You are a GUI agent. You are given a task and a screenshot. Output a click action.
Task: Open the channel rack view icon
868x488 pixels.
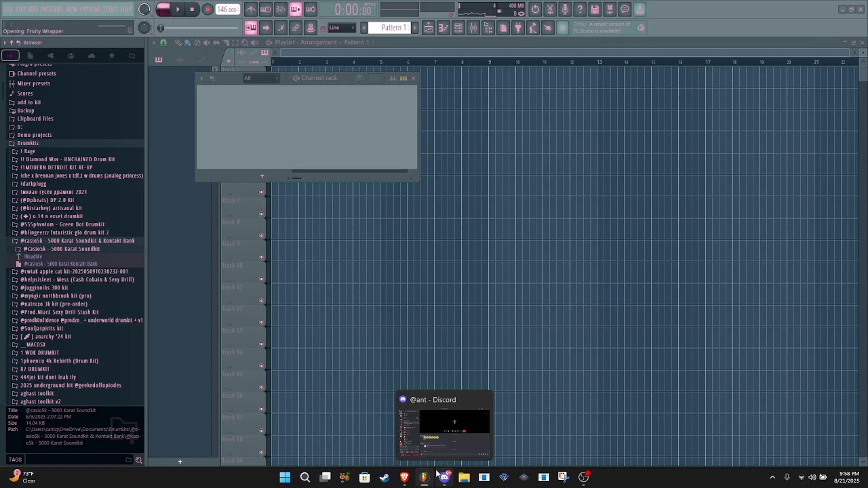click(458, 28)
